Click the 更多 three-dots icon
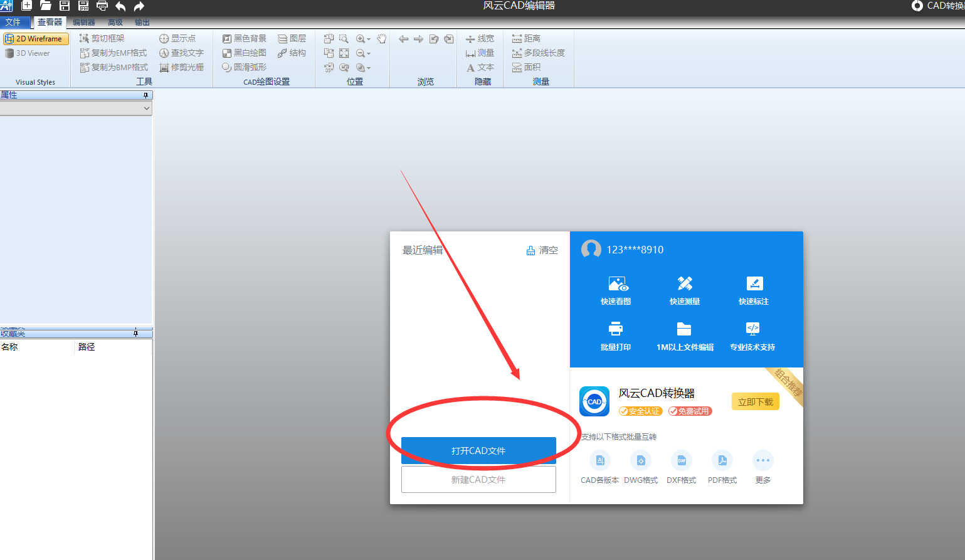Screen dimensions: 965x560 763,460
